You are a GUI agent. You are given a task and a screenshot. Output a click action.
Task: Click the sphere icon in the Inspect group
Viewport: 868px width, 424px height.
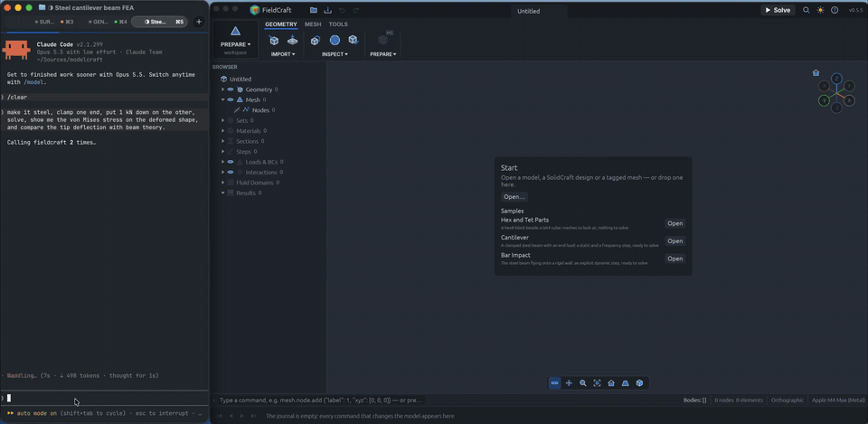point(335,41)
